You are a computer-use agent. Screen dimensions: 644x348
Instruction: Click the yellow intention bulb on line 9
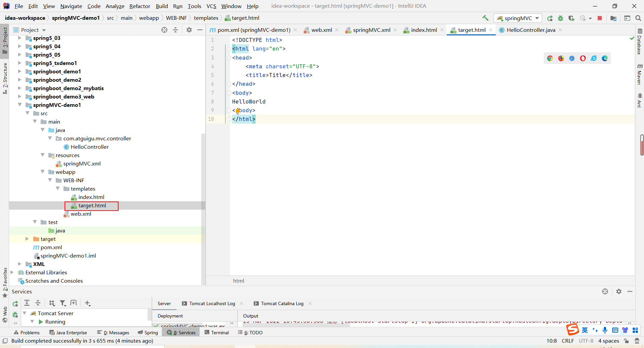(x=238, y=111)
